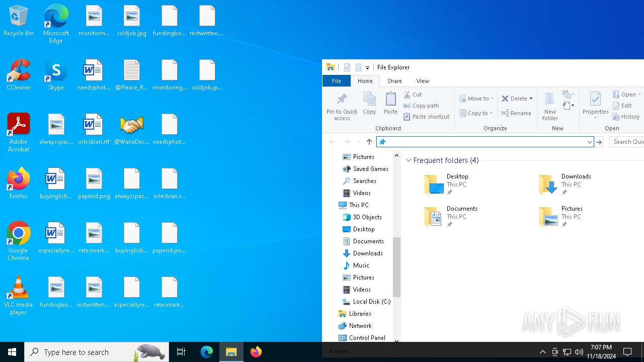Click taskbar search box
644x362 pixels.
96,352
